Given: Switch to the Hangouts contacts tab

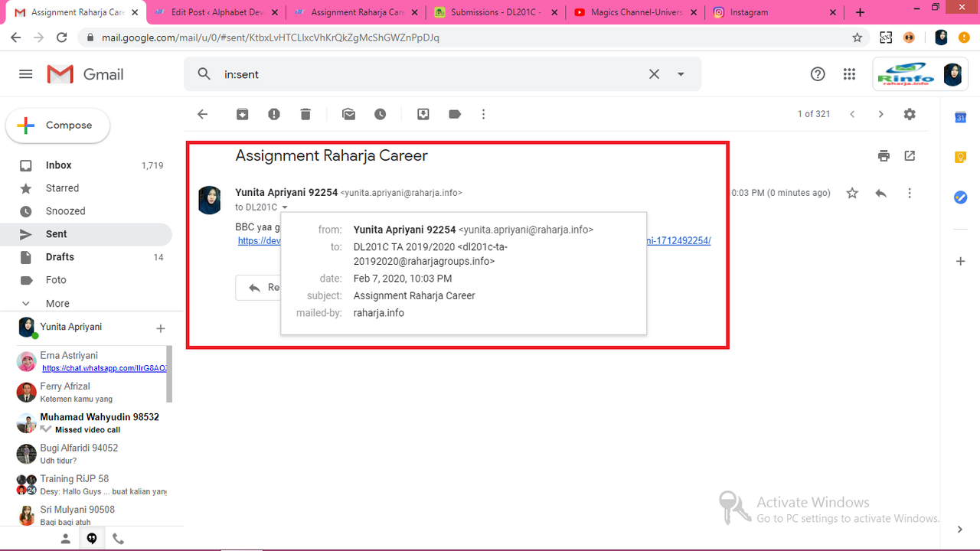Looking at the screenshot, I should [66, 539].
